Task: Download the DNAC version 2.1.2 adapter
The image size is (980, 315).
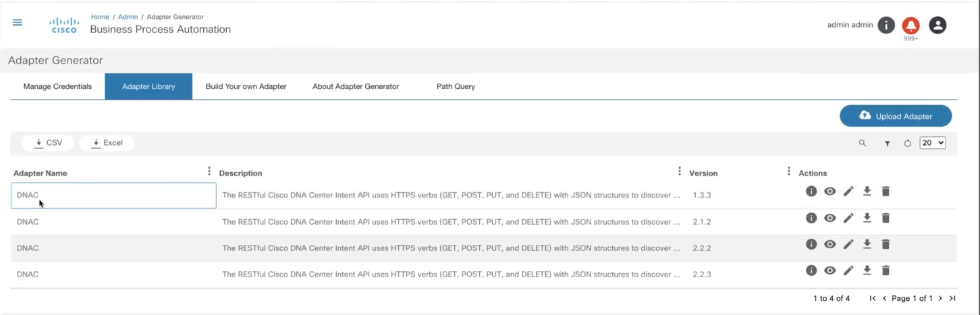Action: 867,218
